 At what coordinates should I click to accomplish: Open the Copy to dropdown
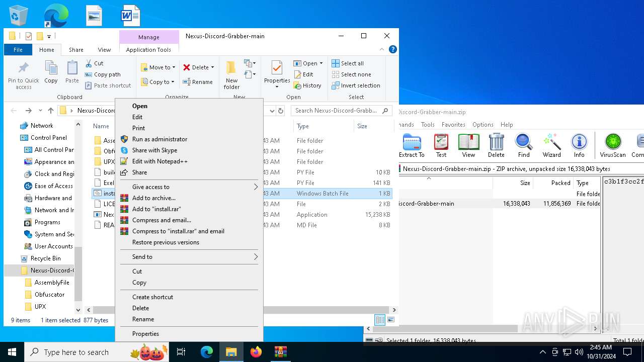[x=158, y=82]
